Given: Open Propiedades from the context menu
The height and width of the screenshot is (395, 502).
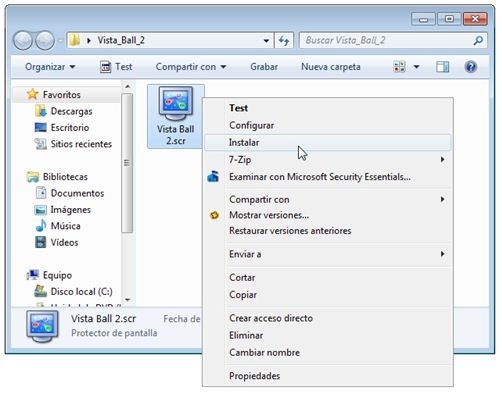Looking at the screenshot, I should tap(327, 376).
